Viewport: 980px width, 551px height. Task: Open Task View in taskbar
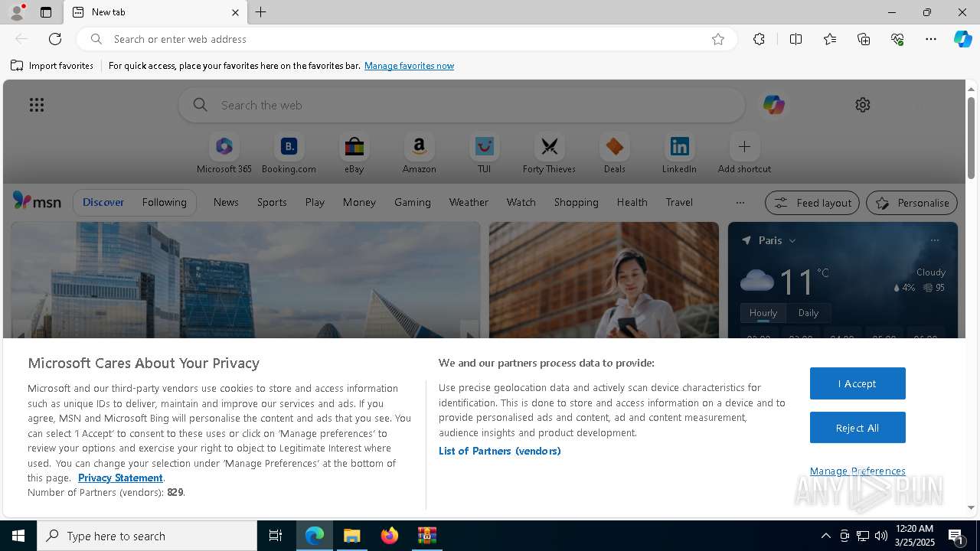click(x=276, y=536)
